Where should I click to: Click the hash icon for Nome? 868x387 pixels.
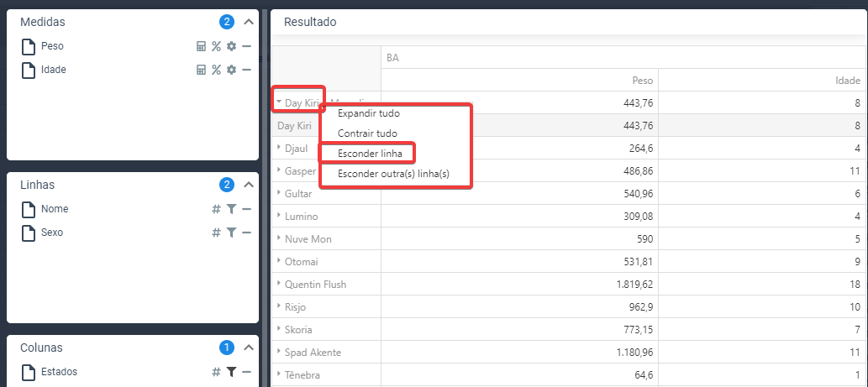pyautogui.click(x=216, y=209)
